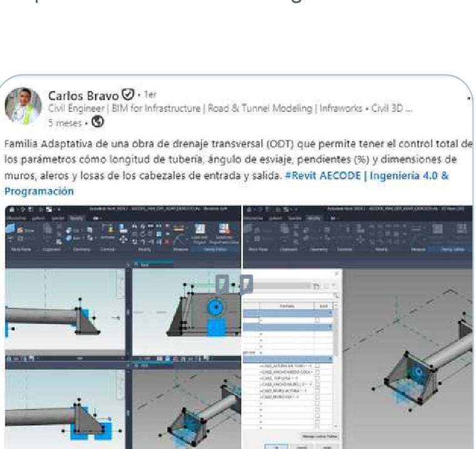Viewport: 476px width, 449px height.
Task: Select the Modify ribbon tab in left Revit image
Action: [x=76, y=218]
